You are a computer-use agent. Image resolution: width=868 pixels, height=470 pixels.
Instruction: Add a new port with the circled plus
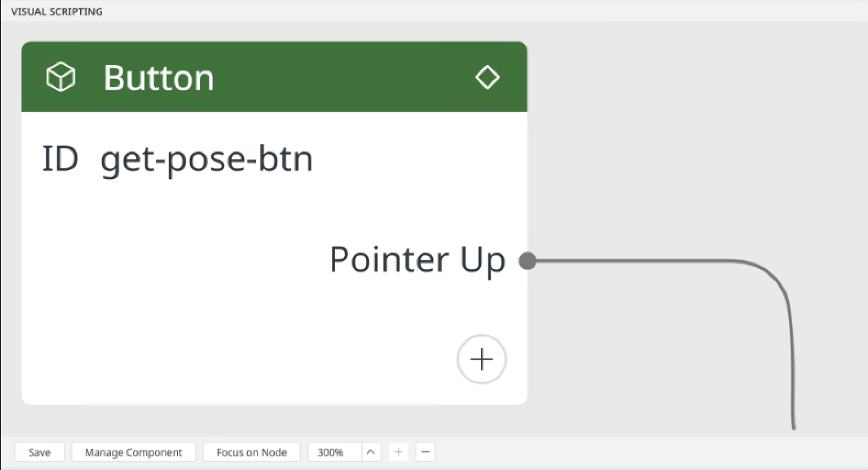[x=482, y=360]
